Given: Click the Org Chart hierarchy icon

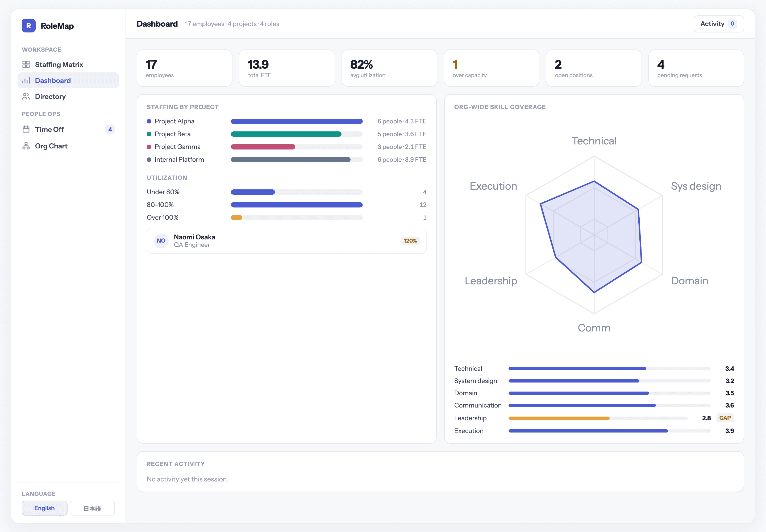Looking at the screenshot, I should pyautogui.click(x=26, y=146).
